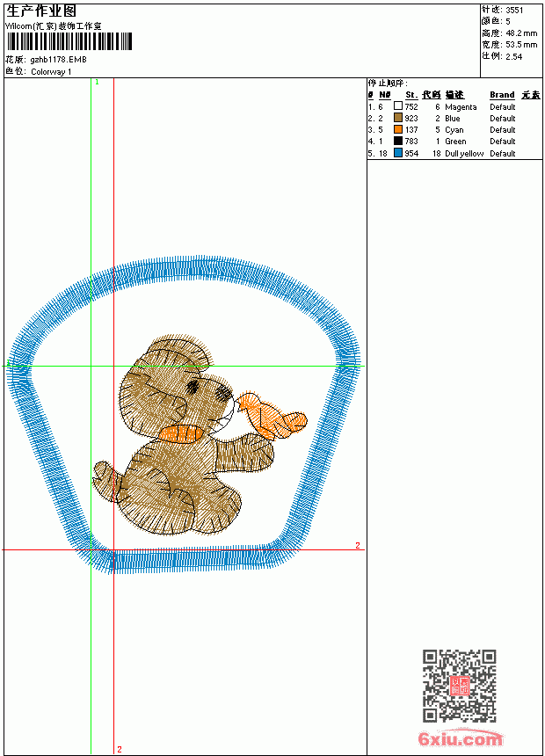Open the 6xiu.com watermark link
The image size is (545, 756).
click(460, 738)
